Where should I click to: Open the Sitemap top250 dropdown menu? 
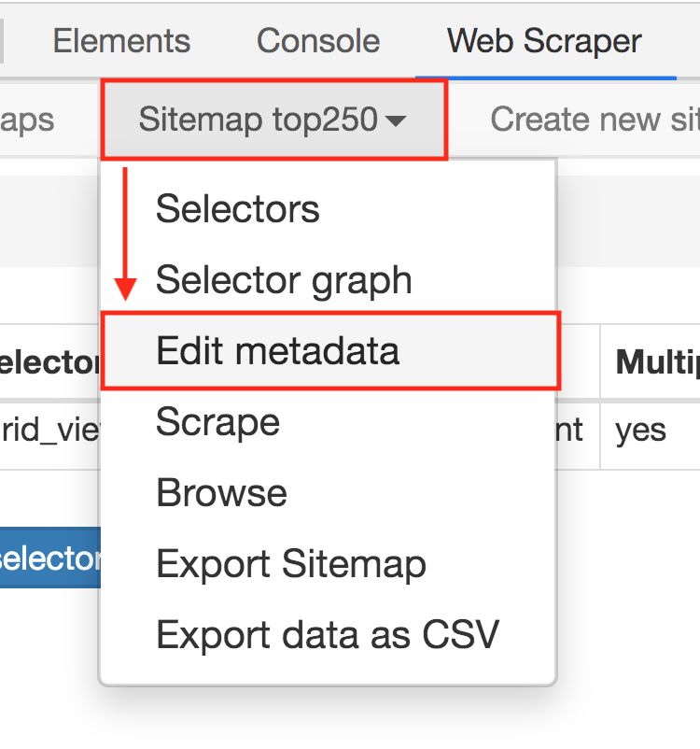(273, 120)
